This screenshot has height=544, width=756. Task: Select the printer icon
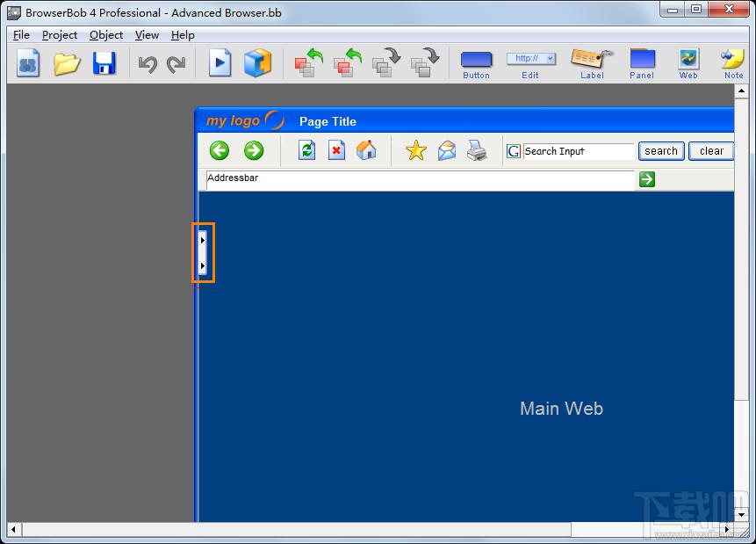coord(477,150)
